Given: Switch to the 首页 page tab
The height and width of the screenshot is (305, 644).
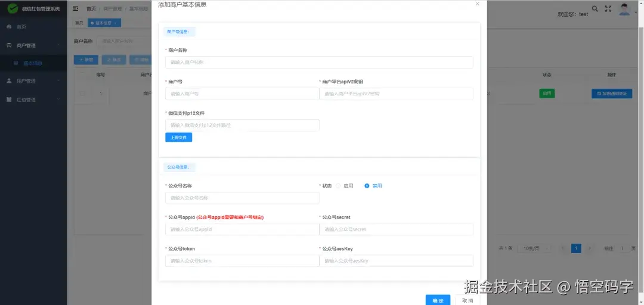Looking at the screenshot, I should (79, 23).
